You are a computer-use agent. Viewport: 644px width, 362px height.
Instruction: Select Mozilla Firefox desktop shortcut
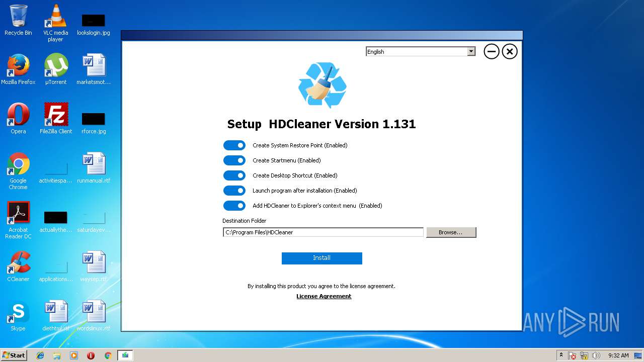pos(18,70)
